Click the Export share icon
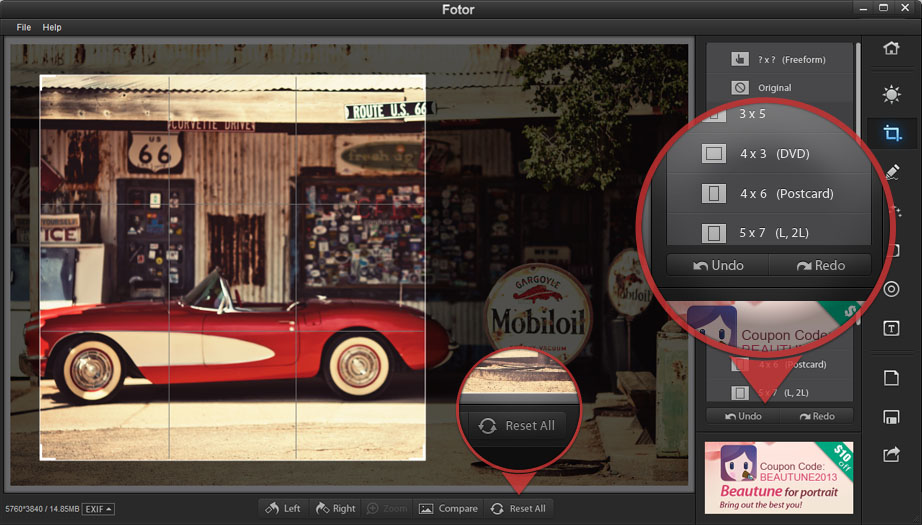Viewport: 922px width, 525px height. click(891, 455)
